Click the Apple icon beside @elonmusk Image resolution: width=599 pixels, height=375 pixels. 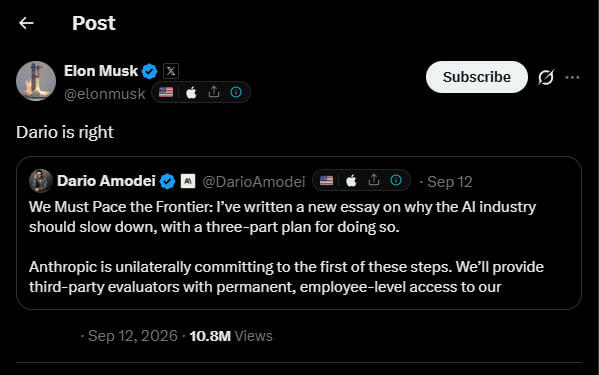191,92
